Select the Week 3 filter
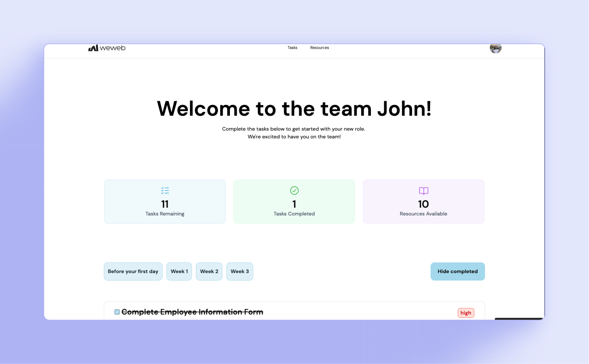Image resolution: width=589 pixels, height=364 pixels. [240, 271]
